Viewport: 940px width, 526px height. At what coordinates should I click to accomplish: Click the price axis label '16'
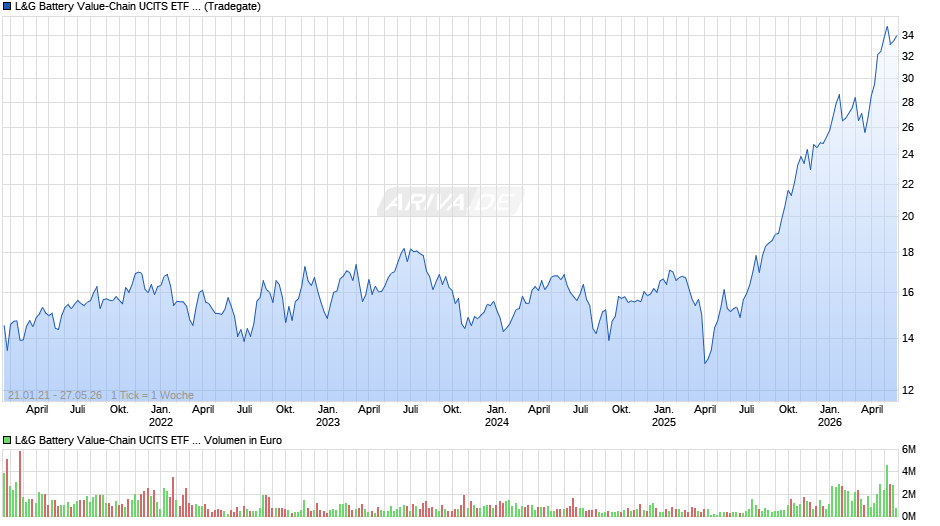[908, 293]
